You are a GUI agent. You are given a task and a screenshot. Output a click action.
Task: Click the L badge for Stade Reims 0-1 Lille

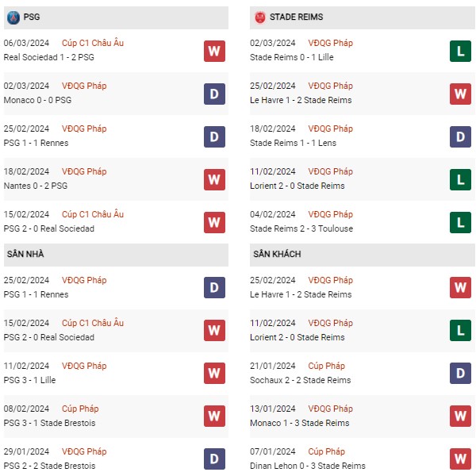pyautogui.click(x=460, y=51)
